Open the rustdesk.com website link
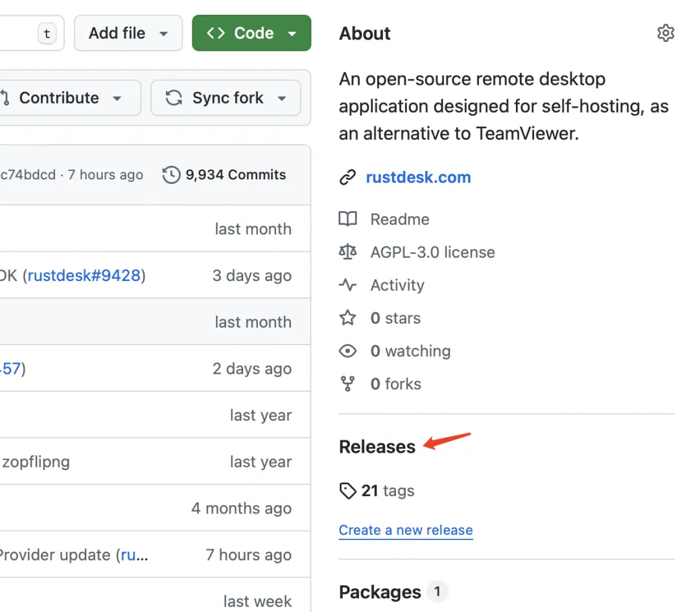The width and height of the screenshot is (700, 612). pyautogui.click(x=418, y=177)
